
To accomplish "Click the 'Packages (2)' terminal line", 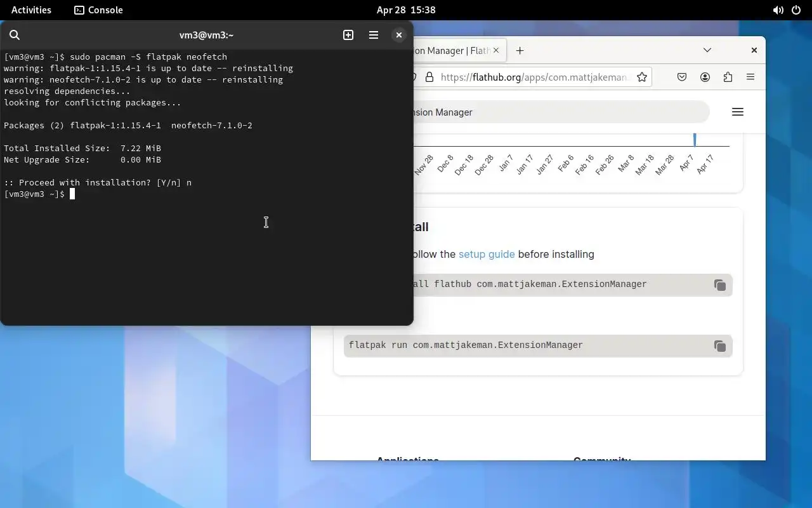I will (128, 125).
